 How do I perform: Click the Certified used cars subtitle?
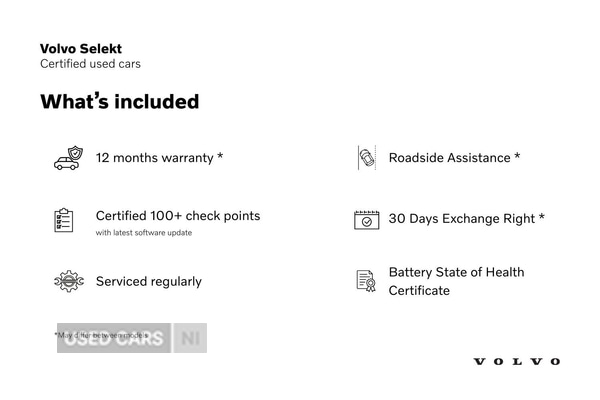point(90,64)
